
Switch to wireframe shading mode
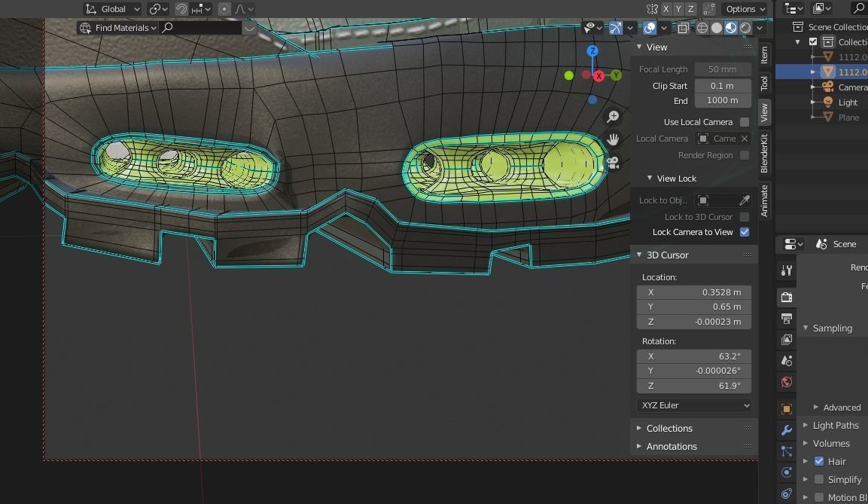[x=702, y=28]
